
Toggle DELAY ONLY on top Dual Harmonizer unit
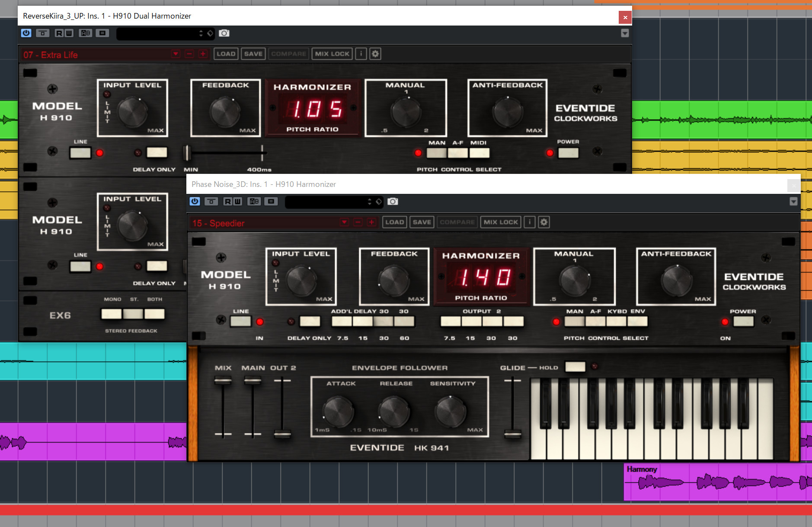tap(157, 152)
